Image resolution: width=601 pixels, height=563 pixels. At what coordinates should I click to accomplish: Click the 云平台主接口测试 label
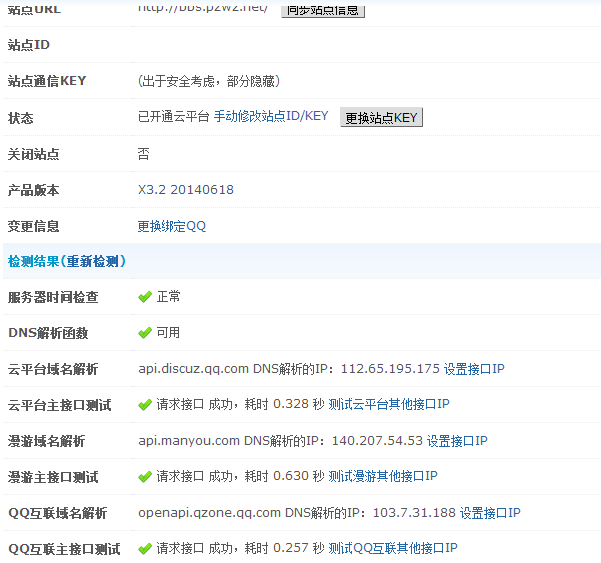coord(59,405)
